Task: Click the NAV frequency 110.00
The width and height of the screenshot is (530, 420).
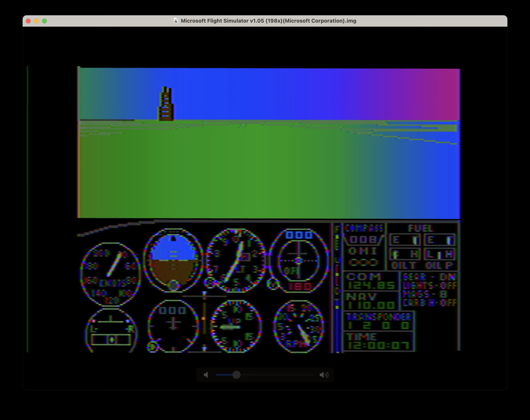Action: point(371,306)
